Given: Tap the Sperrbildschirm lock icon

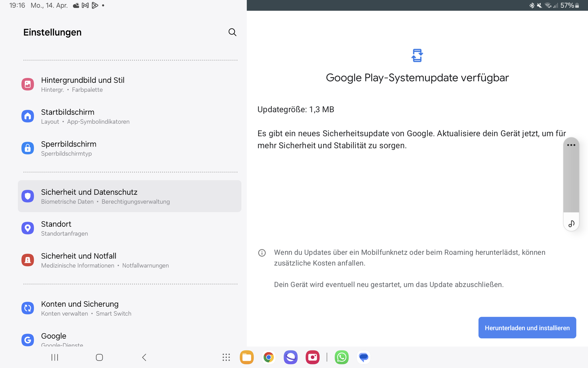Looking at the screenshot, I should (x=28, y=148).
